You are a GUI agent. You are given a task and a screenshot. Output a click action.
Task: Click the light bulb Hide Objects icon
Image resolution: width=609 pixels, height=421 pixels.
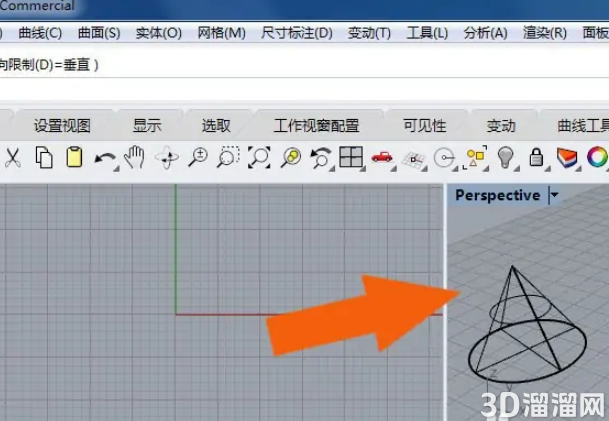coord(506,157)
